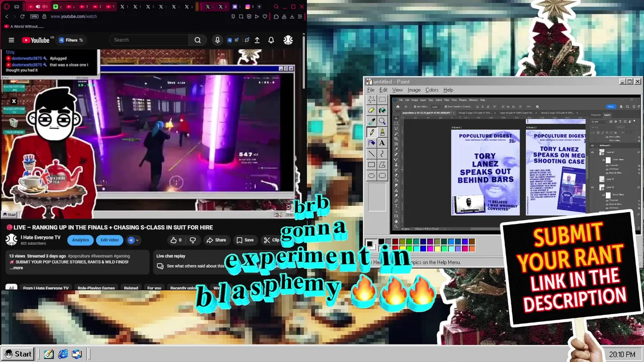Toggle the browser VPN badge
Image resolution: width=644 pixels, height=362 pixels.
click(34, 17)
